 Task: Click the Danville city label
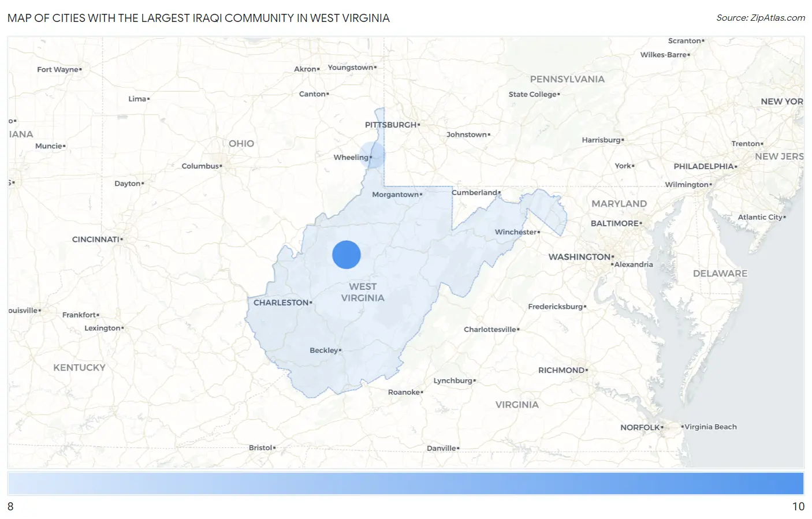[x=442, y=449]
